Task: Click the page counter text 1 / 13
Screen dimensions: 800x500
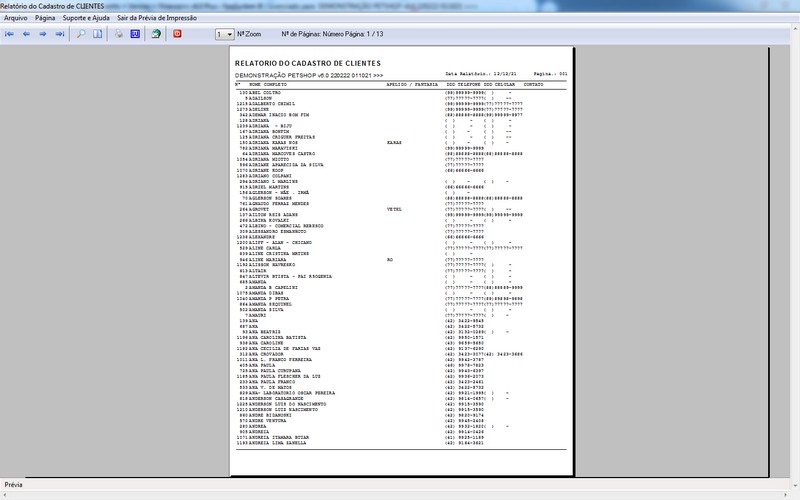Action: tap(374, 34)
